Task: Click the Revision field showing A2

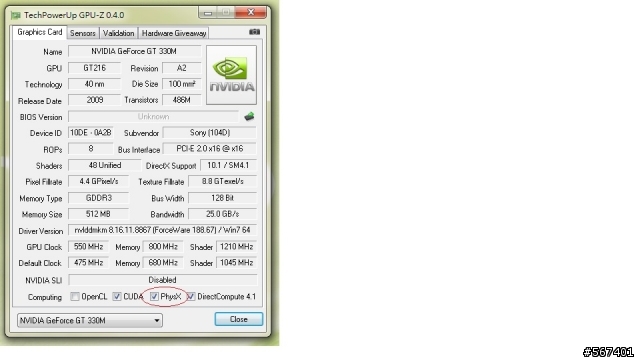Action: [x=182, y=68]
